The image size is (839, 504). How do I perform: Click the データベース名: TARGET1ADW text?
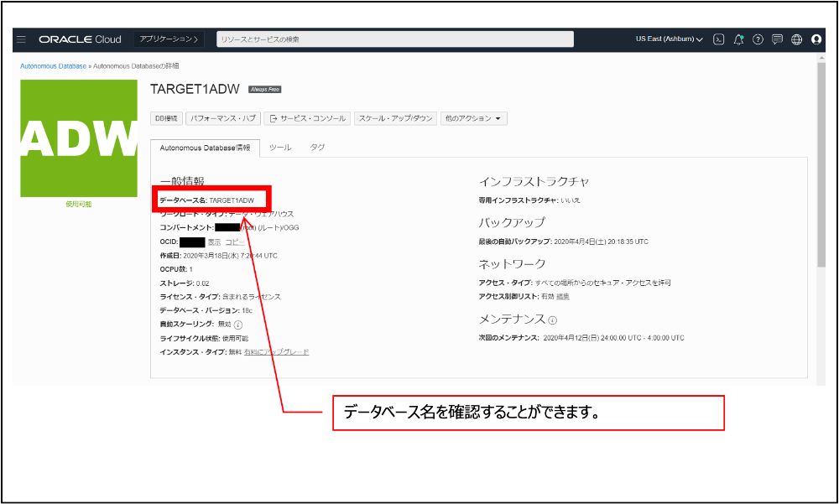pos(207,200)
